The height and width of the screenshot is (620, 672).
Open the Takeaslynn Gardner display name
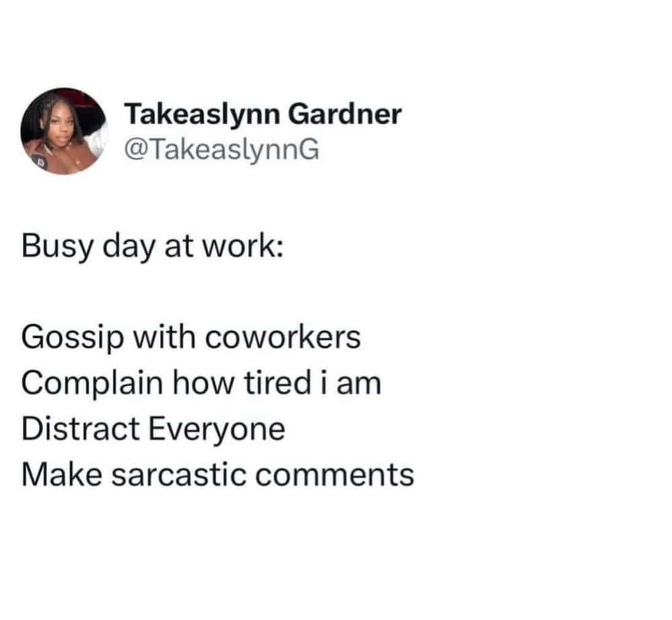coord(263,114)
